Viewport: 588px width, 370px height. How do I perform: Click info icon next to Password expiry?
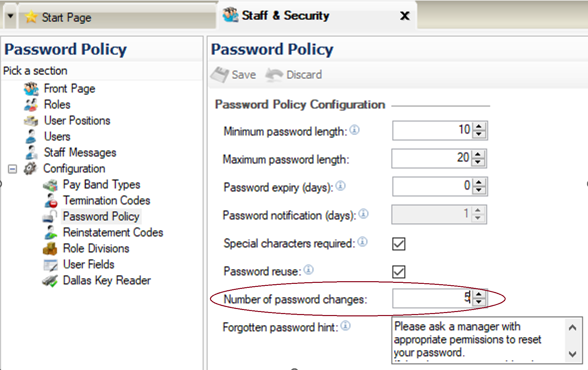pyautogui.click(x=341, y=186)
